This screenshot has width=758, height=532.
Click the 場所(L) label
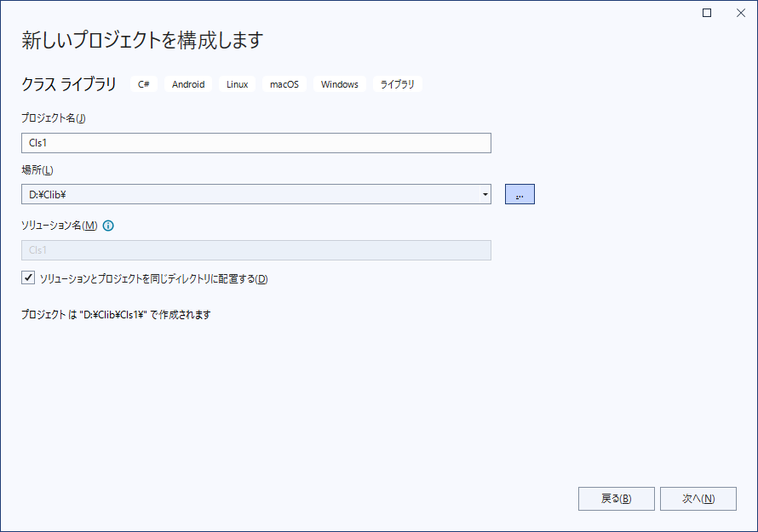tap(37, 170)
